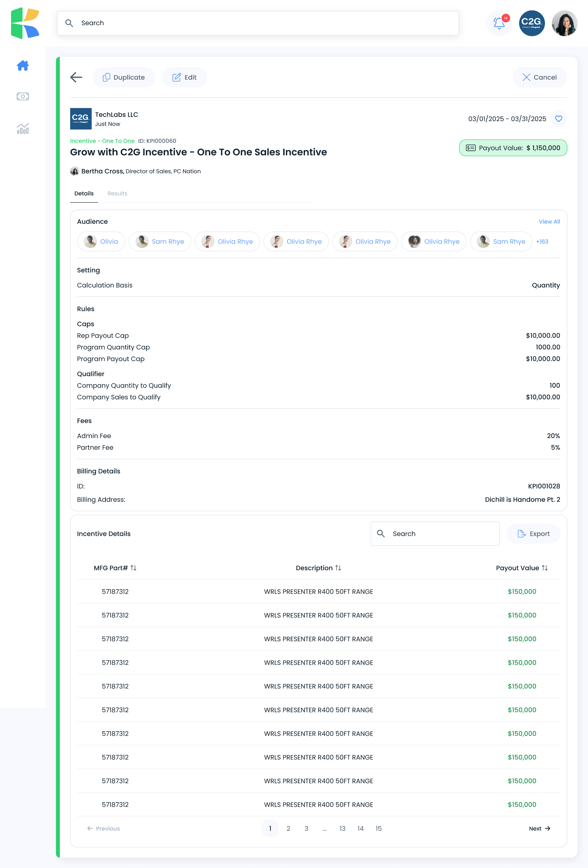Screen dimensions: 588x868
Task: Click the Program Quantity Cap 1000.00 value
Action: pyautogui.click(x=548, y=347)
